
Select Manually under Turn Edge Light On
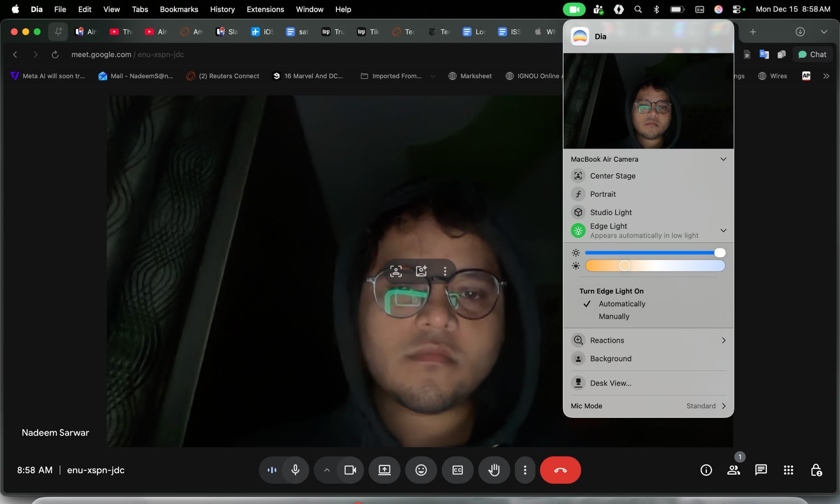[614, 316]
